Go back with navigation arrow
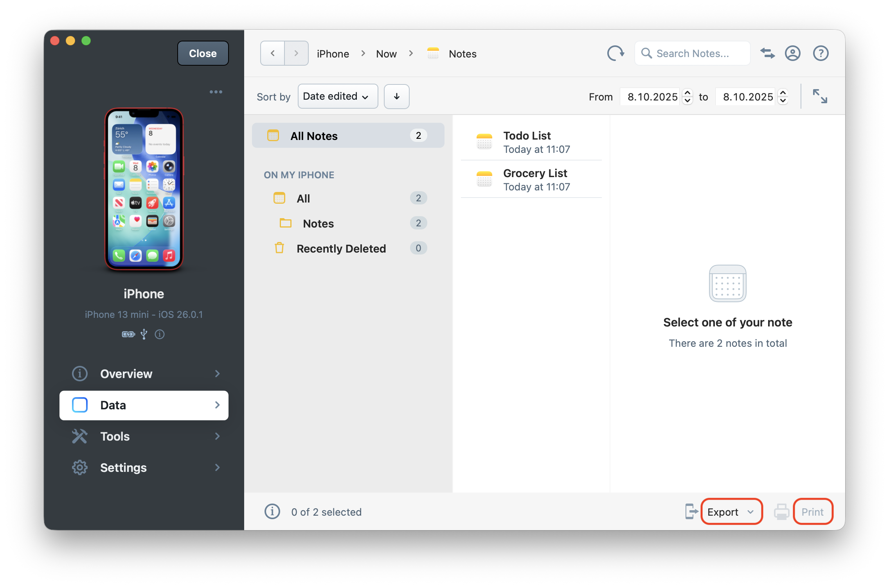Screen dimensions: 889x588 coord(273,53)
